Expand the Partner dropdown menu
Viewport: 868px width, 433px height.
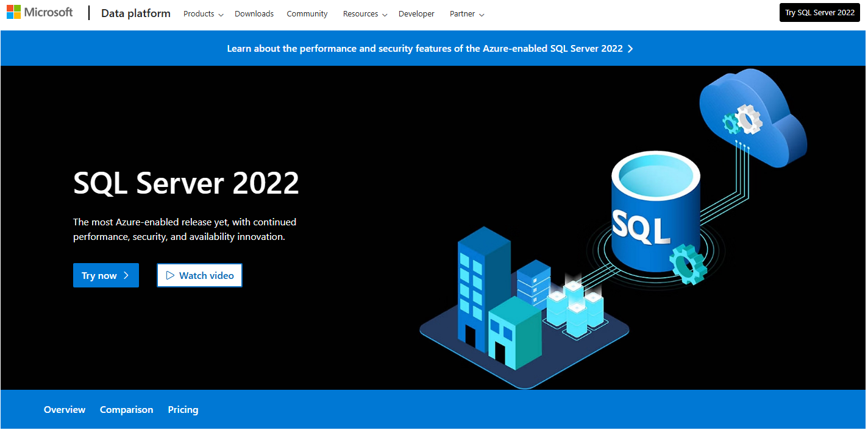(x=466, y=14)
